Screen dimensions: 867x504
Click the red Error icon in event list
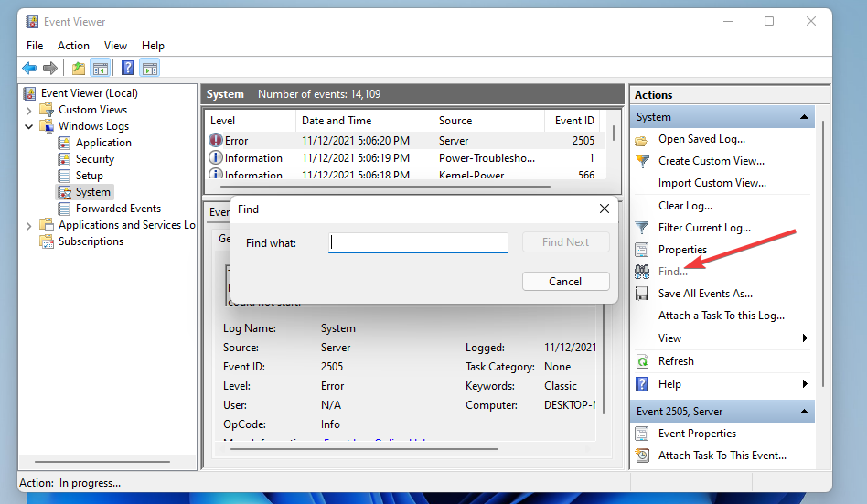point(216,140)
